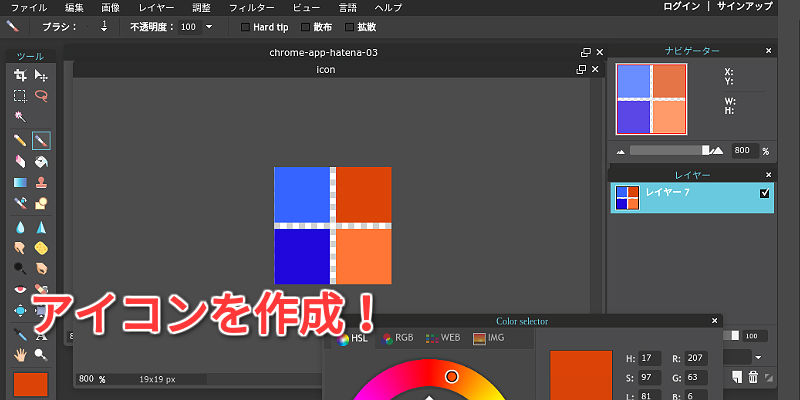This screenshot has height=400, width=800.
Task: Click navigator zoom-out small mountain icon
Action: (621, 152)
